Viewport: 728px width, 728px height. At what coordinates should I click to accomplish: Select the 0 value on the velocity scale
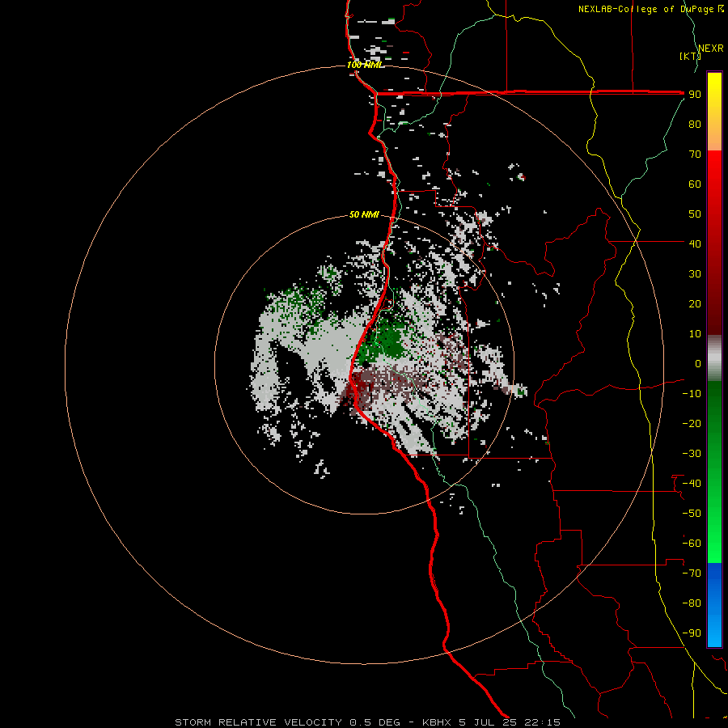pyautogui.click(x=697, y=364)
